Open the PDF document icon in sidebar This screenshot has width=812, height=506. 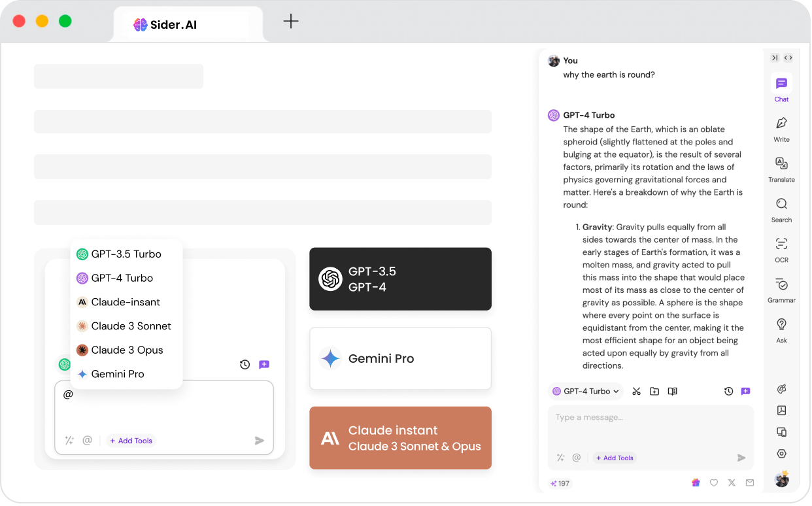(781, 411)
